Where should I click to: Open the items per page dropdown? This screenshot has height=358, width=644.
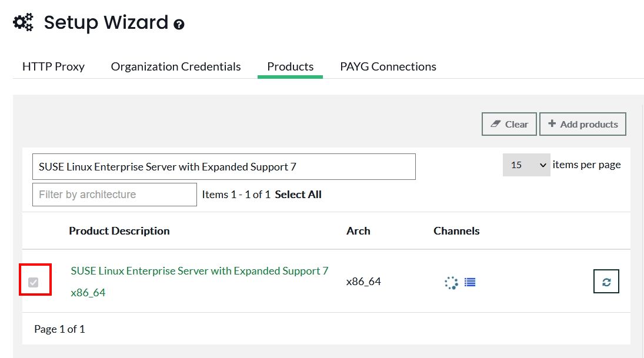pyautogui.click(x=526, y=165)
